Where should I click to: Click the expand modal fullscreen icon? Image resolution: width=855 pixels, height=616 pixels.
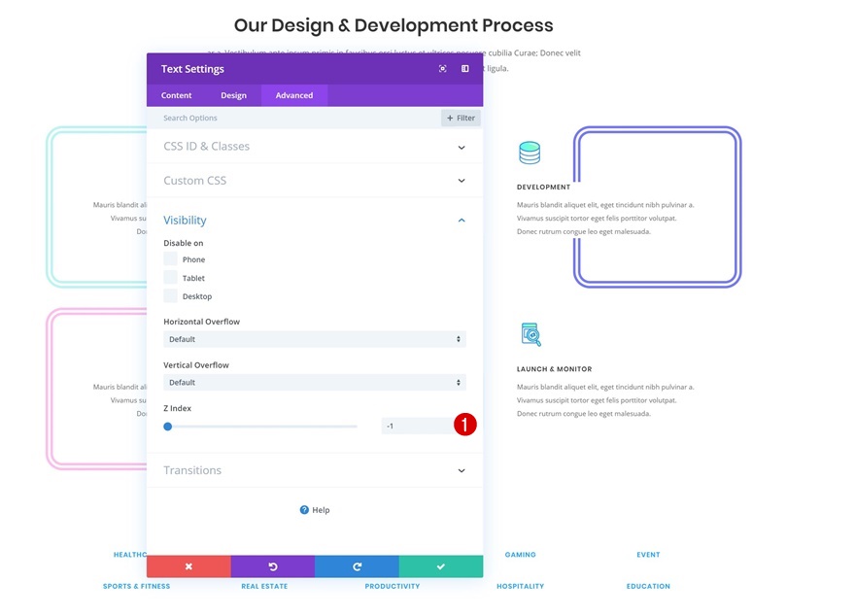(x=443, y=69)
